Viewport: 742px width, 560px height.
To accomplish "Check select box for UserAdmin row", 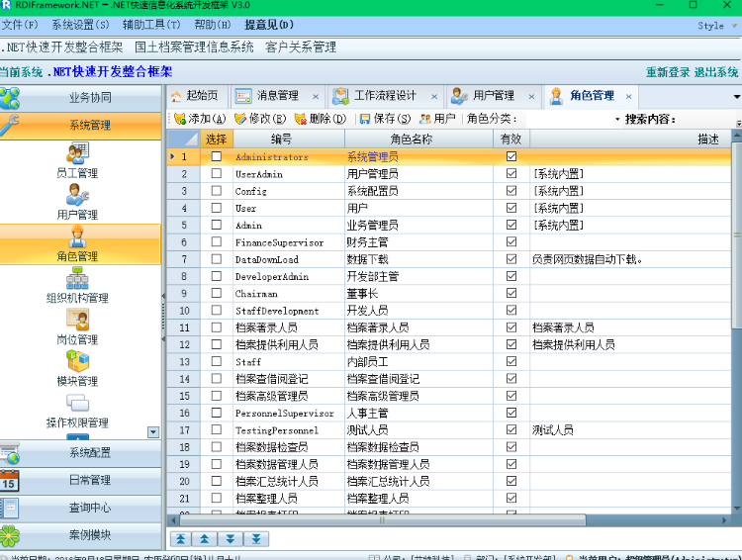I will (217, 173).
